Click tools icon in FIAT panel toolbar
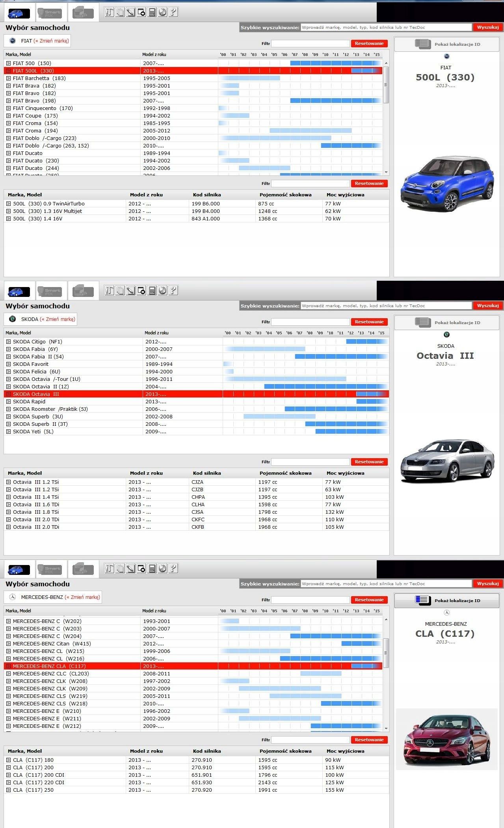Screen dimensions: 504x828 [110, 12]
